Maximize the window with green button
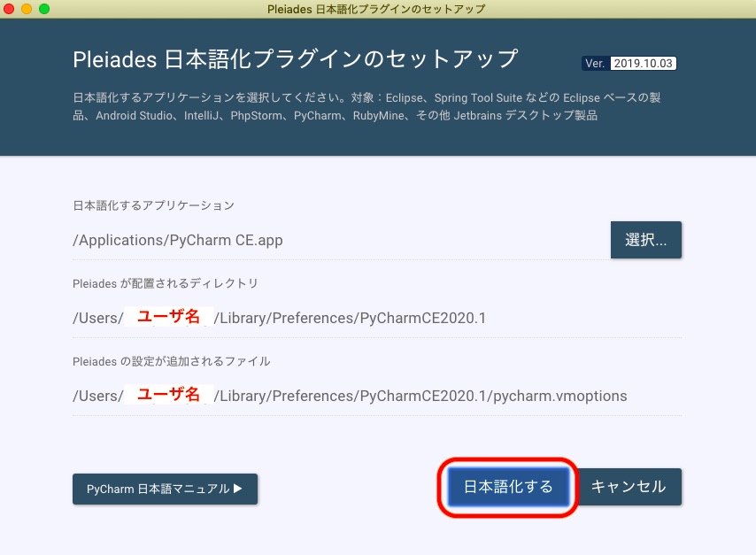 [x=44, y=9]
